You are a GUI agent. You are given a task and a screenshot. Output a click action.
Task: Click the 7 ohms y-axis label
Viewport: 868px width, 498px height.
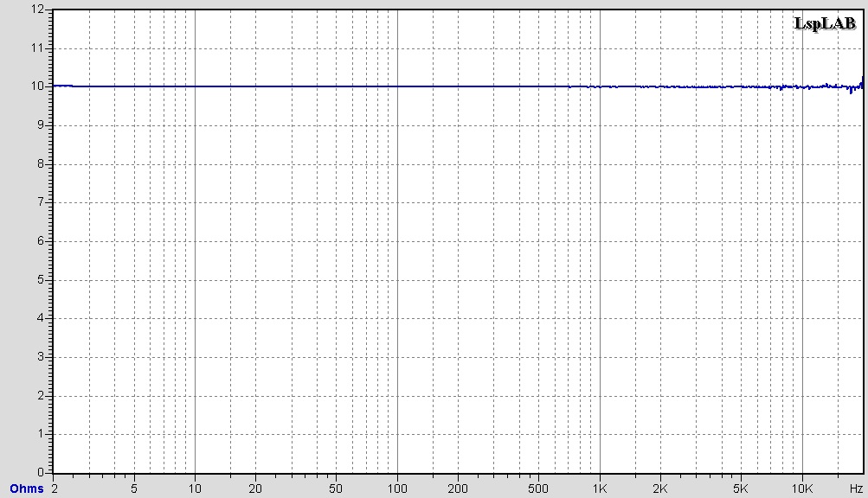[41, 202]
